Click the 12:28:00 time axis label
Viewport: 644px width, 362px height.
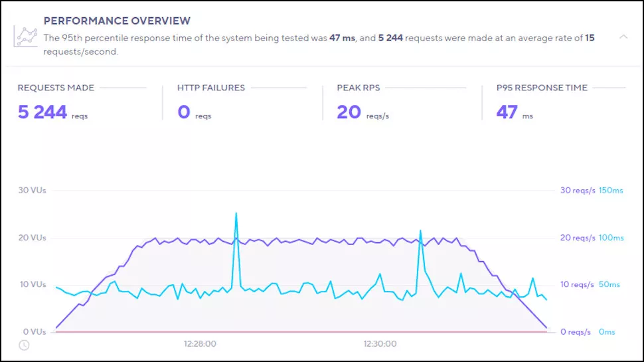(x=200, y=344)
